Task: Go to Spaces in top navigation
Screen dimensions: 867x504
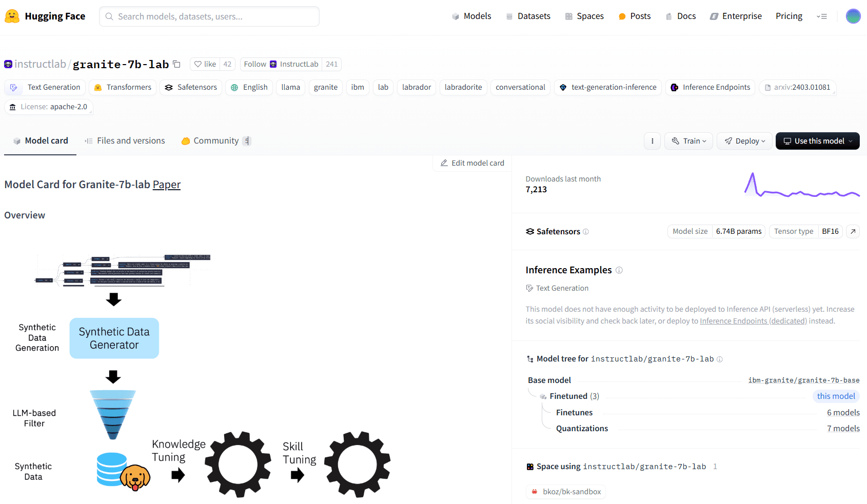Action: click(584, 16)
